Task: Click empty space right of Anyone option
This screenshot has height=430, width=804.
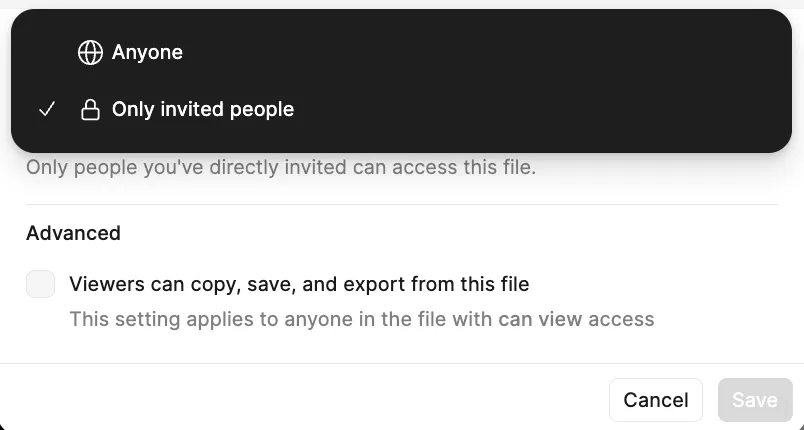Action: (x=500, y=53)
